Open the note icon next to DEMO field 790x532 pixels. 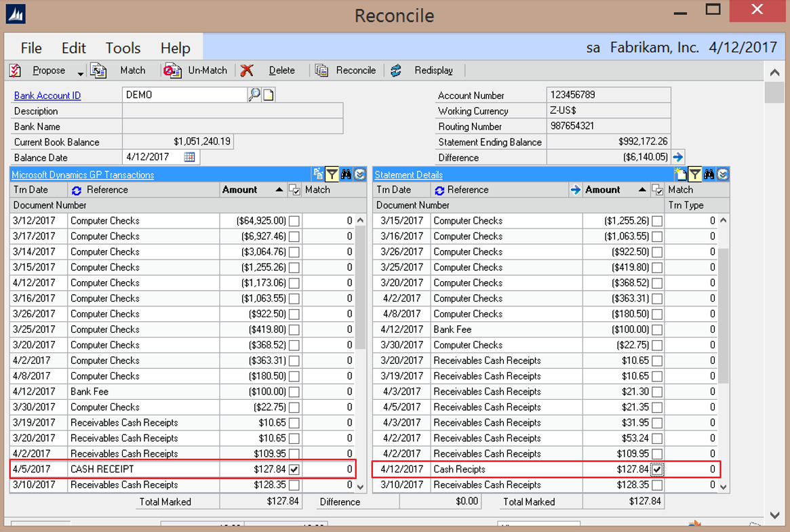[x=269, y=95]
